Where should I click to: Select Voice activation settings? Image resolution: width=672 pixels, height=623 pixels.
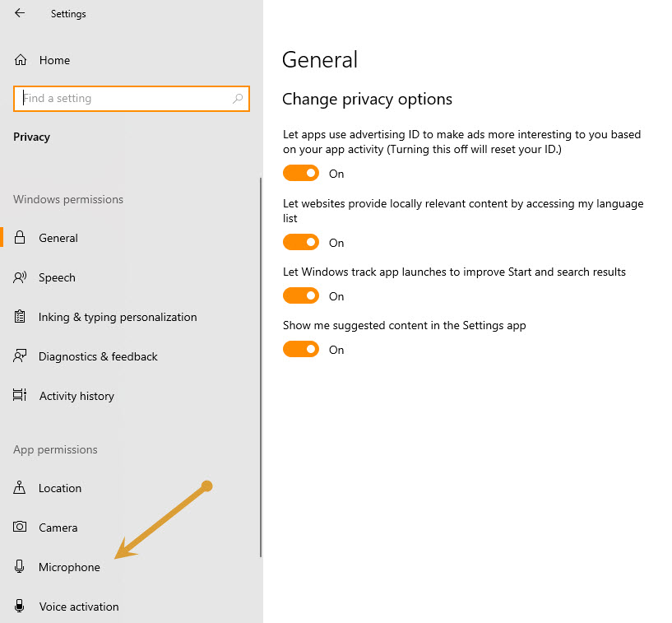[130, 607]
